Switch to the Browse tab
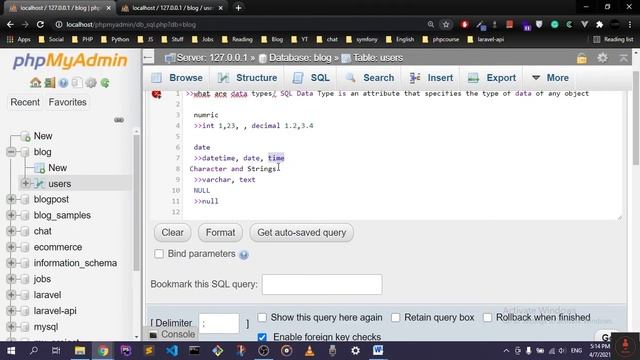Screen dimensions: 640x360 tap(177, 78)
